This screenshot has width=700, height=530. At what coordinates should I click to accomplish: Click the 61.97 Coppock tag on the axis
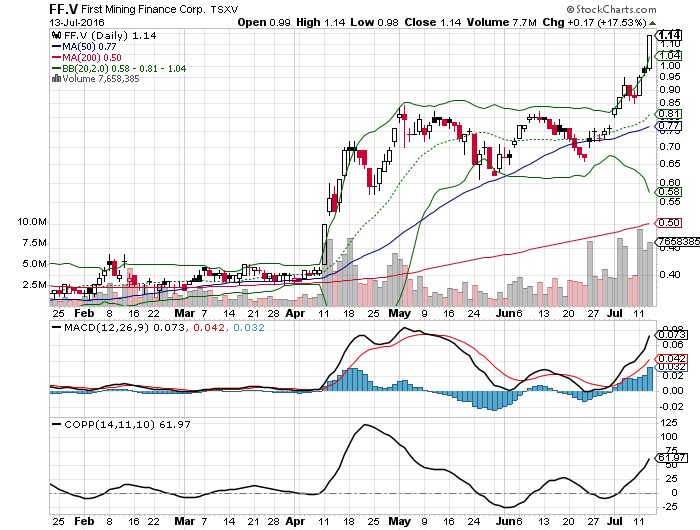671,458
